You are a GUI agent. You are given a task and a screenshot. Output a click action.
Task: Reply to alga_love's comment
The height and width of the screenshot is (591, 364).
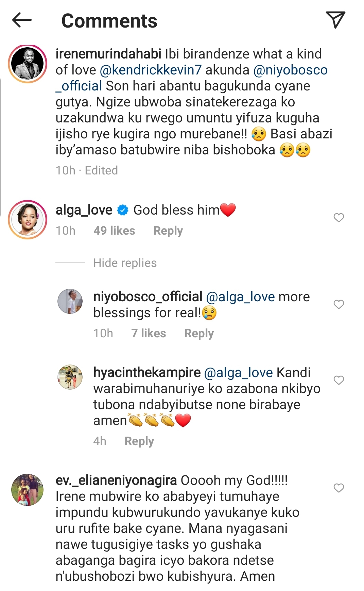(168, 231)
